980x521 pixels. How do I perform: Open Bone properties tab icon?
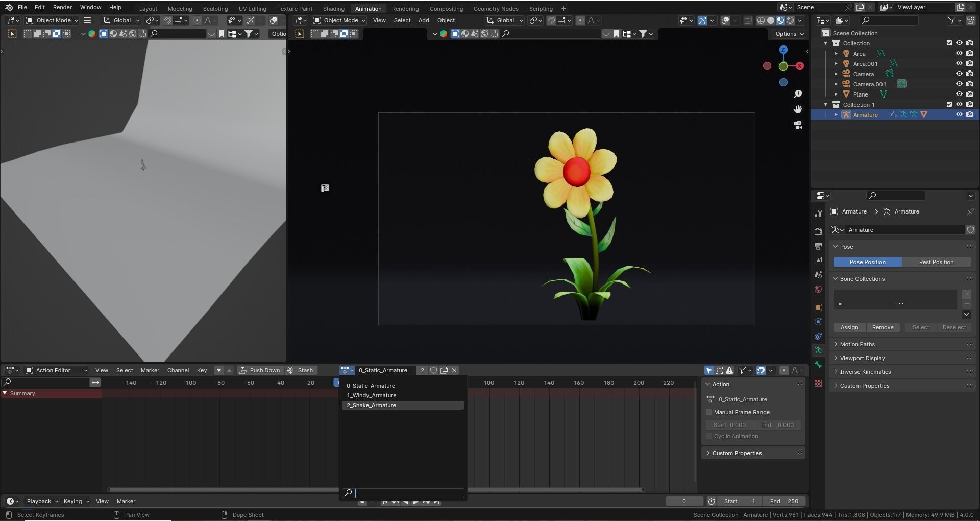(x=818, y=365)
